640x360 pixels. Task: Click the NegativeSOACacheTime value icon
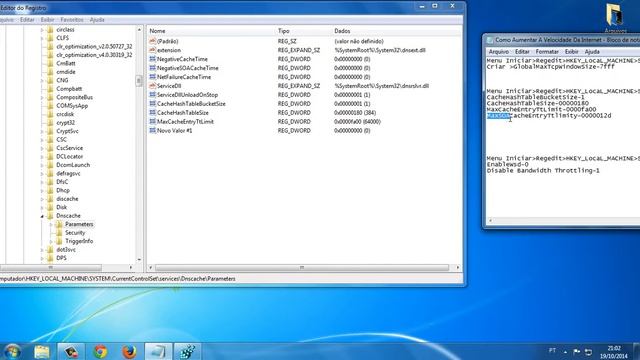point(153,68)
